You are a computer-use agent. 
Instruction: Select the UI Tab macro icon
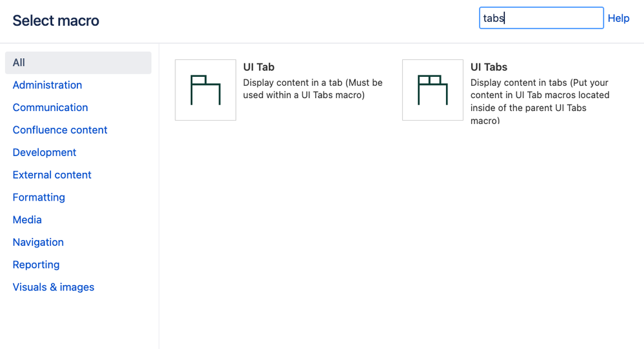click(206, 90)
